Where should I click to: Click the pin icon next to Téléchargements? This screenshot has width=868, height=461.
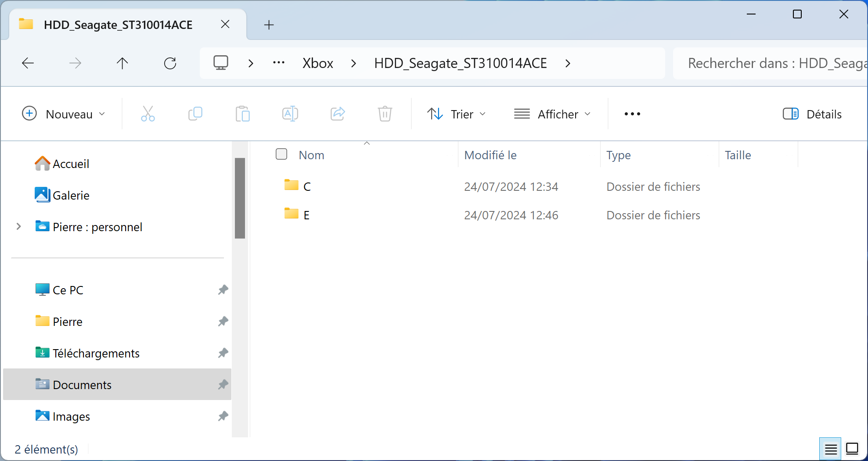pyautogui.click(x=223, y=353)
